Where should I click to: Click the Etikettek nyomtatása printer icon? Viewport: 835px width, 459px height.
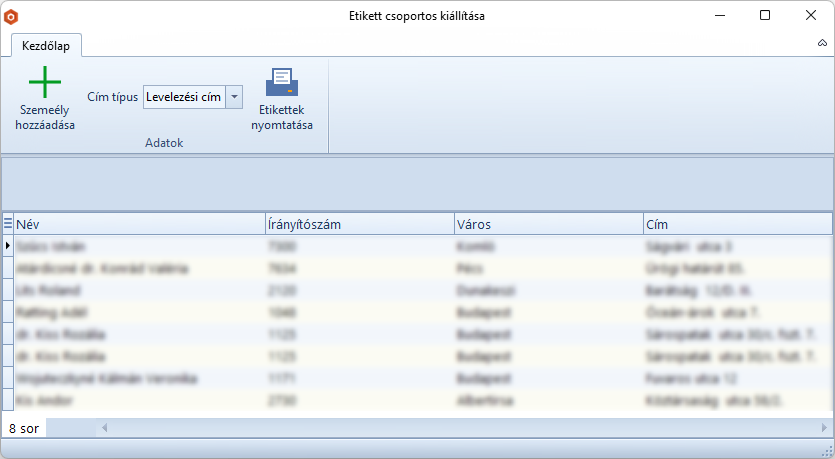click(x=281, y=82)
